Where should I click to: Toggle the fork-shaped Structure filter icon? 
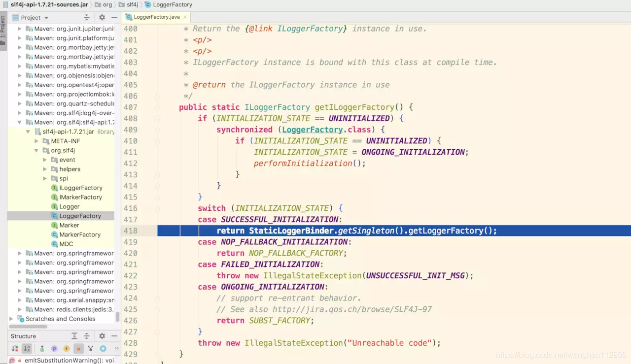pos(91,348)
